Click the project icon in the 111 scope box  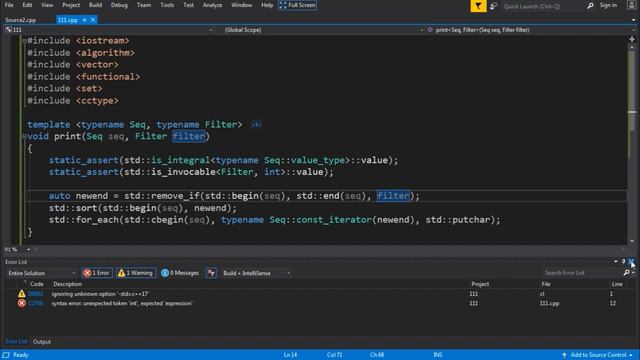pyautogui.click(x=9, y=30)
